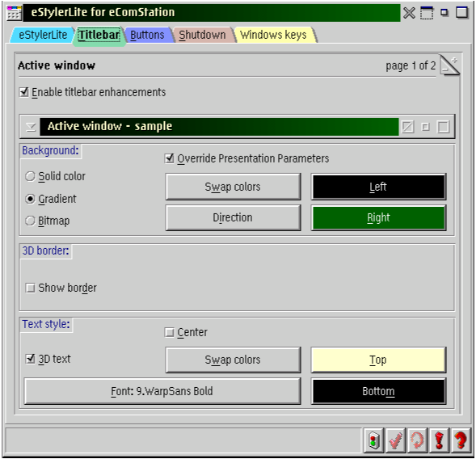Select the Bitmap radio button
476x459 pixels.
pos(48,221)
